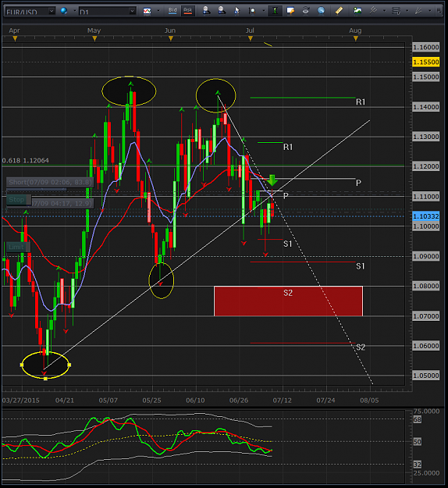
Task: Toggle the green auto-scale "1" button
Action: click(275, 11)
